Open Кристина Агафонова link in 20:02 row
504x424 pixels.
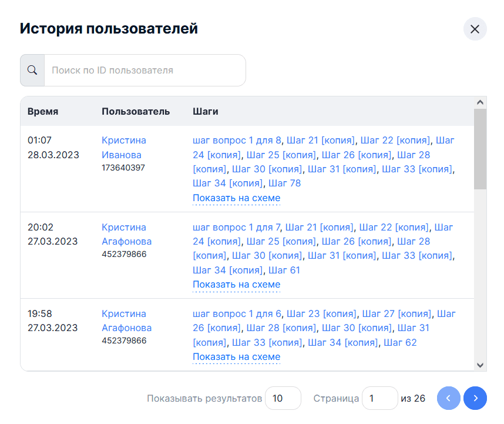[x=126, y=234]
